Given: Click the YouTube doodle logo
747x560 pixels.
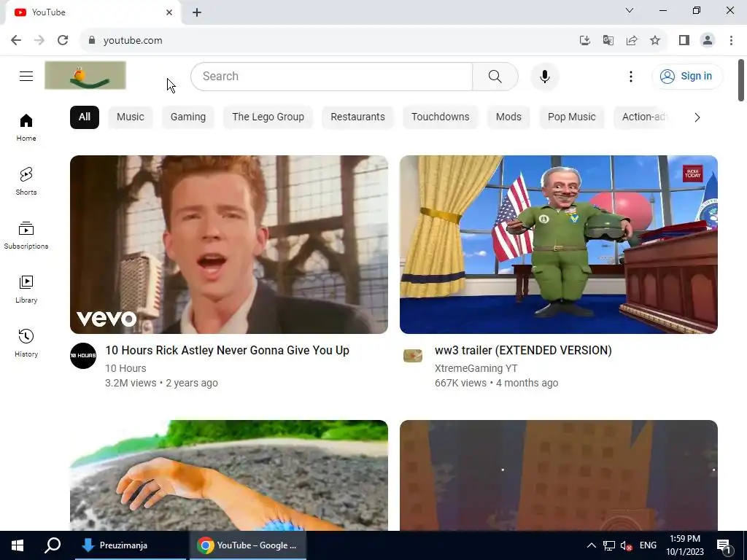Looking at the screenshot, I should pyautogui.click(x=85, y=75).
